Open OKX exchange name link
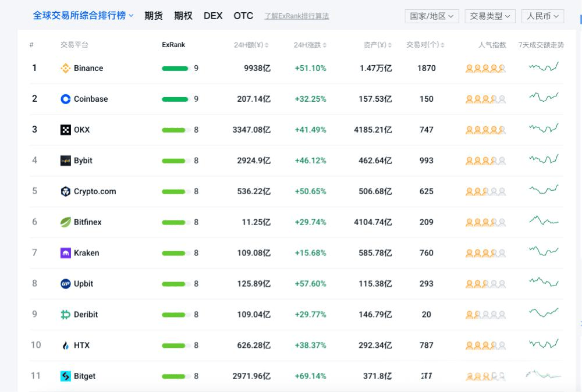 [x=81, y=130]
